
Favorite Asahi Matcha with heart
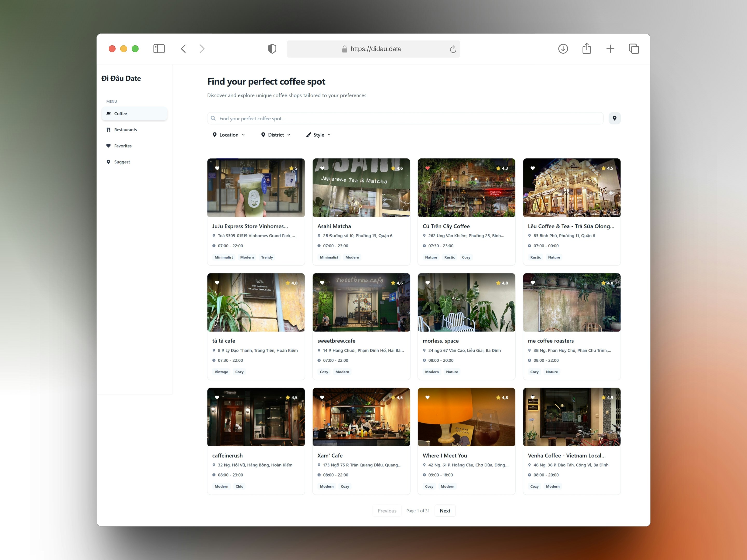pos(322,168)
